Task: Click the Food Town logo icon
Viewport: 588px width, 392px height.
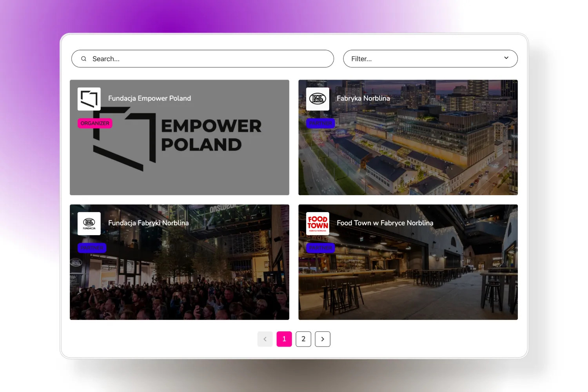Action: pyautogui.click(x=318, y=223)
